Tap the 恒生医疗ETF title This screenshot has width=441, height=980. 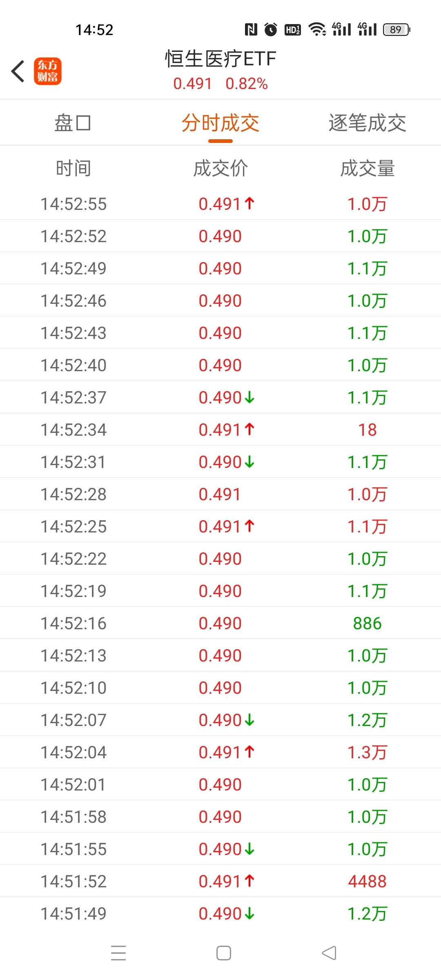tap(220, 59)
